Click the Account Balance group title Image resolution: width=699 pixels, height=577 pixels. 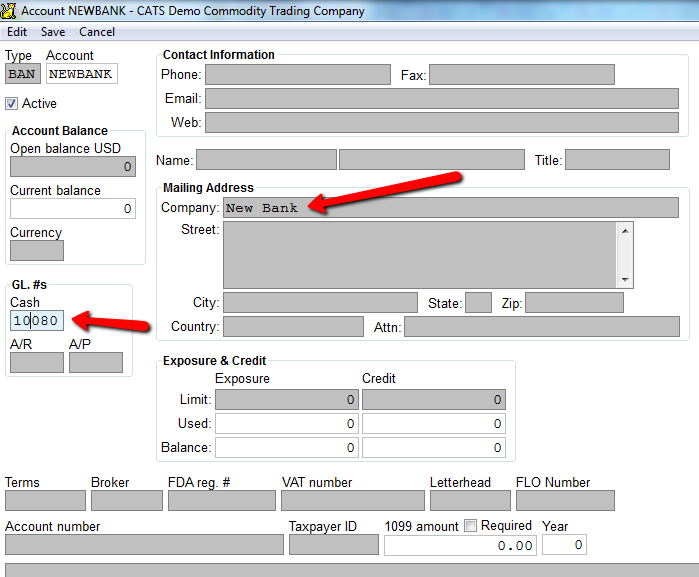pos(60,131)
